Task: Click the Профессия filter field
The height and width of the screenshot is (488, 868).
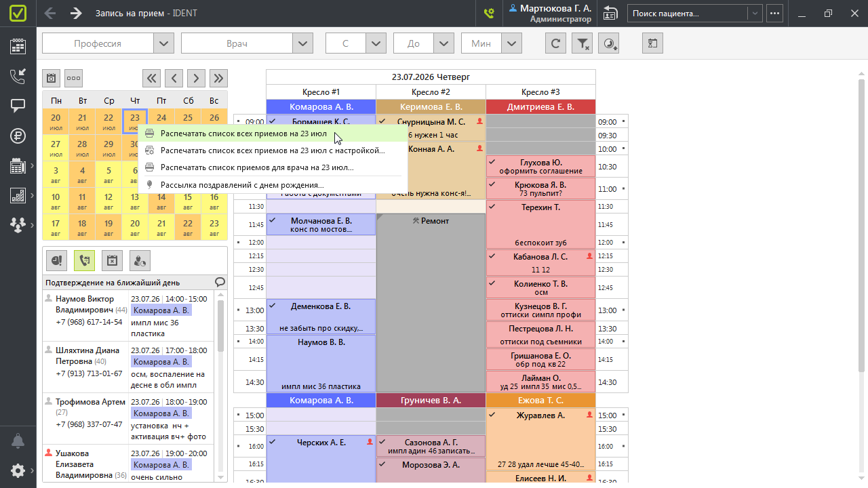Action: coord(98,43)
